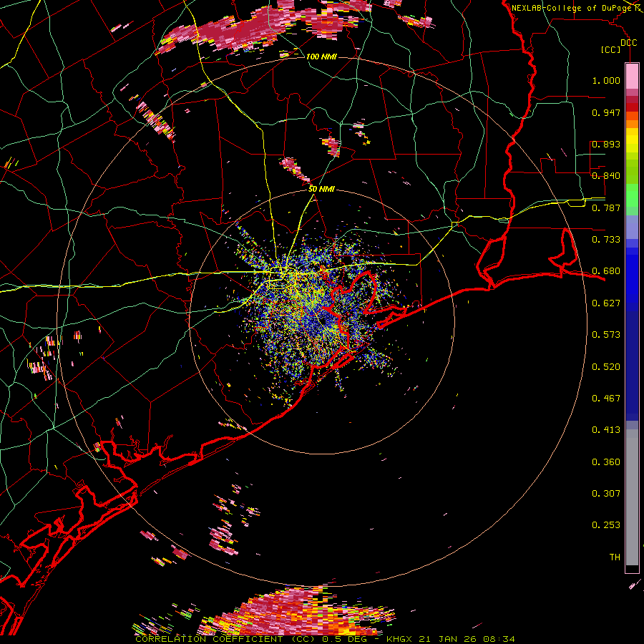Click the DCC product label
The height and width of the screenshot is (644, 644).
[628, 43]
